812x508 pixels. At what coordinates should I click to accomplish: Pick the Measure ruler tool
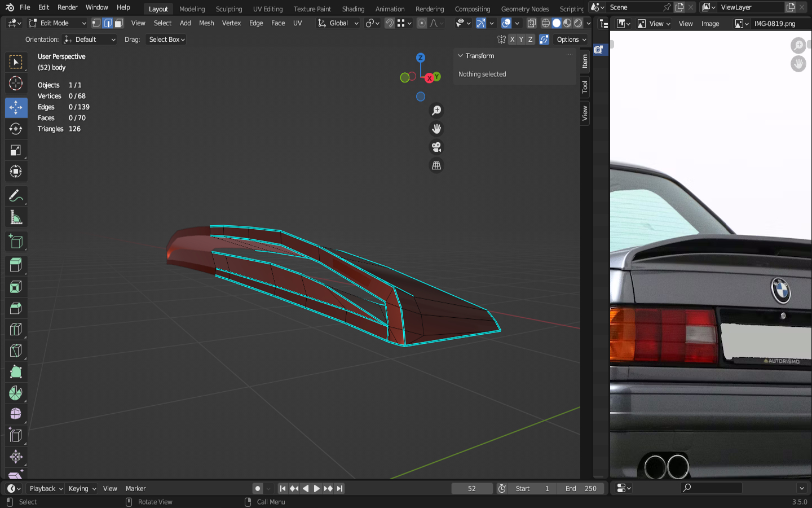[16, 218]
